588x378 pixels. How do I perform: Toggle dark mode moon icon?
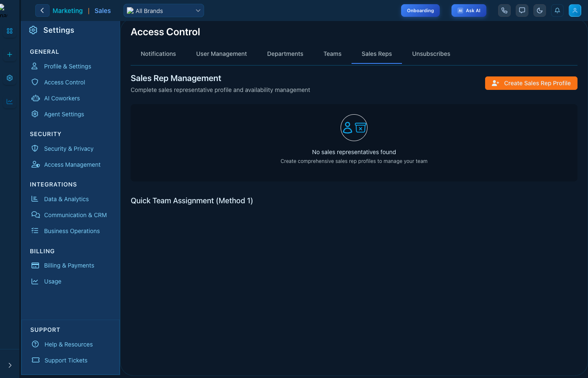pos(540,10)
